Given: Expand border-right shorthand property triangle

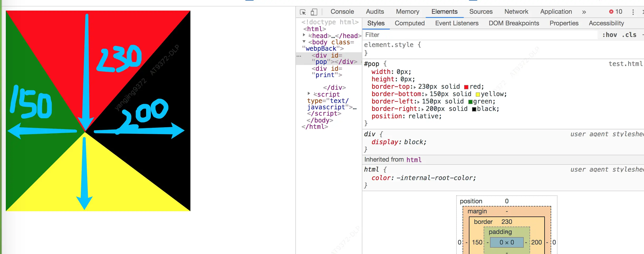Looking at the screenshot, I should (422, 109).
